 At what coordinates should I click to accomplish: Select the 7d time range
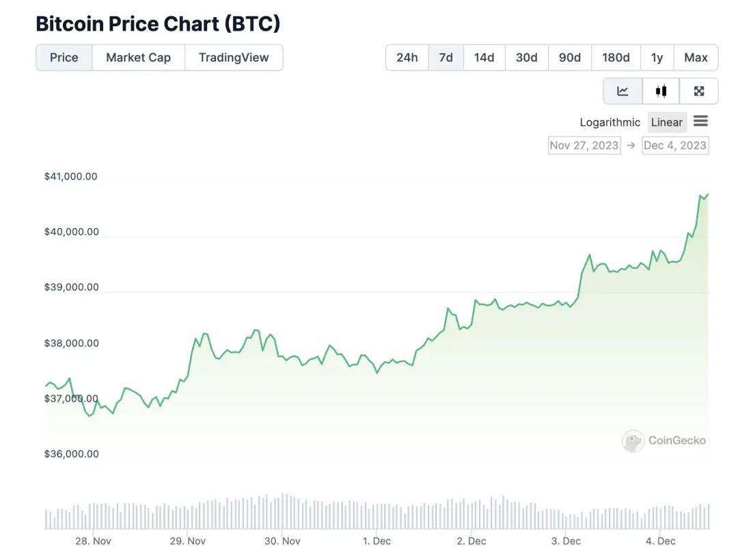(446, 57)
